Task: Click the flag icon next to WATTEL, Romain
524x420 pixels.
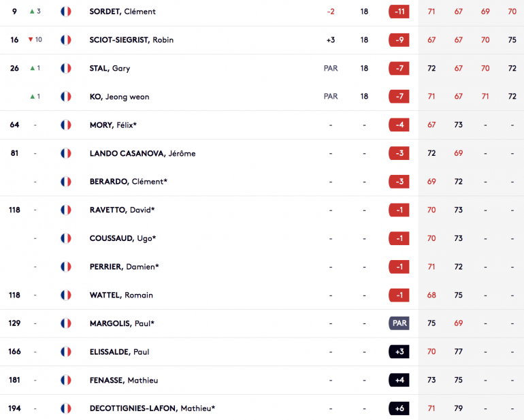Action: (x=66, y=295)
